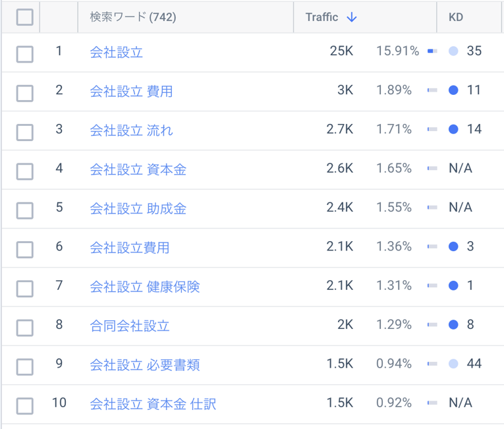Click the KD dot for 合同会社設立
504x429 pixels.
point(453,325)
